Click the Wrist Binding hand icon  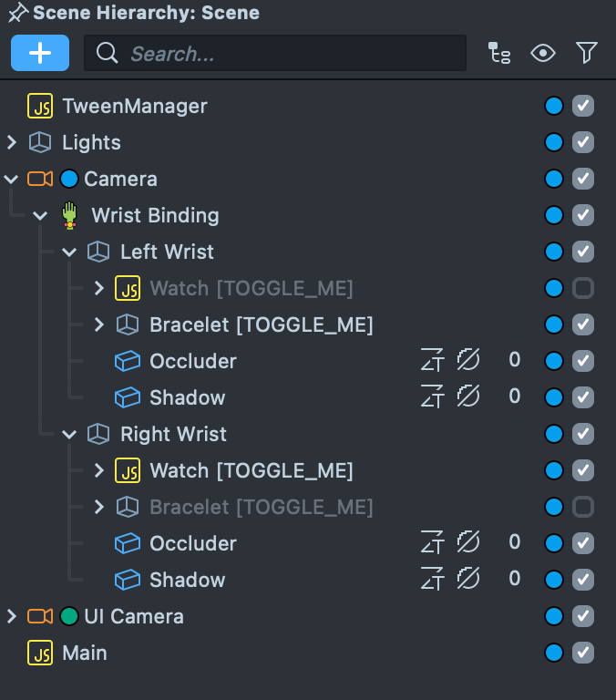tap(69, 215)
